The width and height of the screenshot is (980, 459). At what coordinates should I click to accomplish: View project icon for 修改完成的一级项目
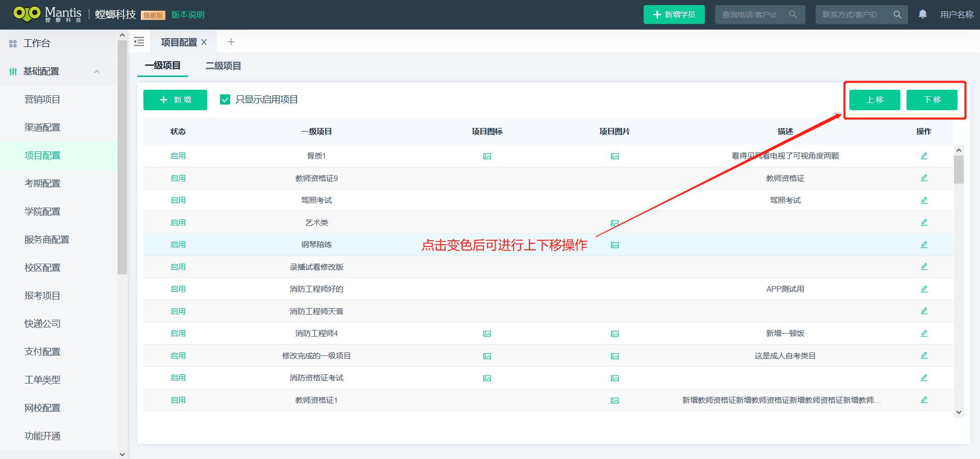click(x=487, y=356)
